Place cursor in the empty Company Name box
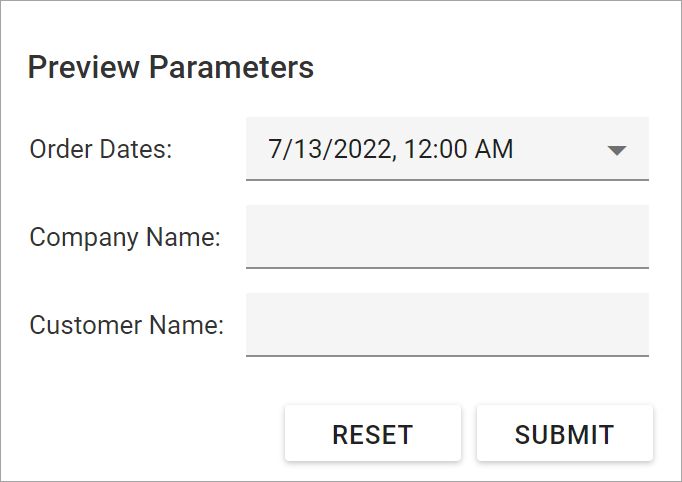 tap(447, 237)
